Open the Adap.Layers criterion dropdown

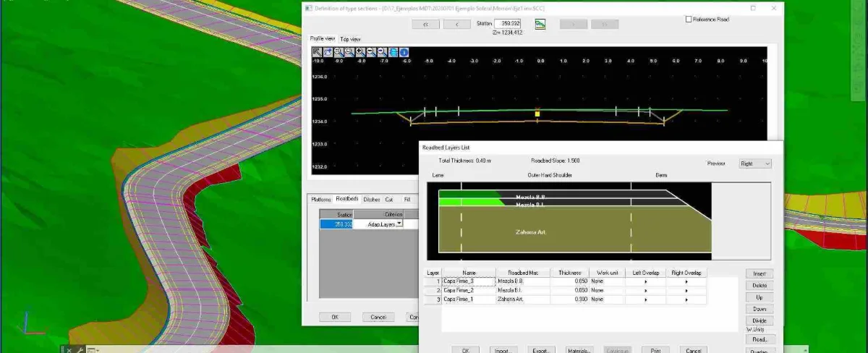point(399,224)
